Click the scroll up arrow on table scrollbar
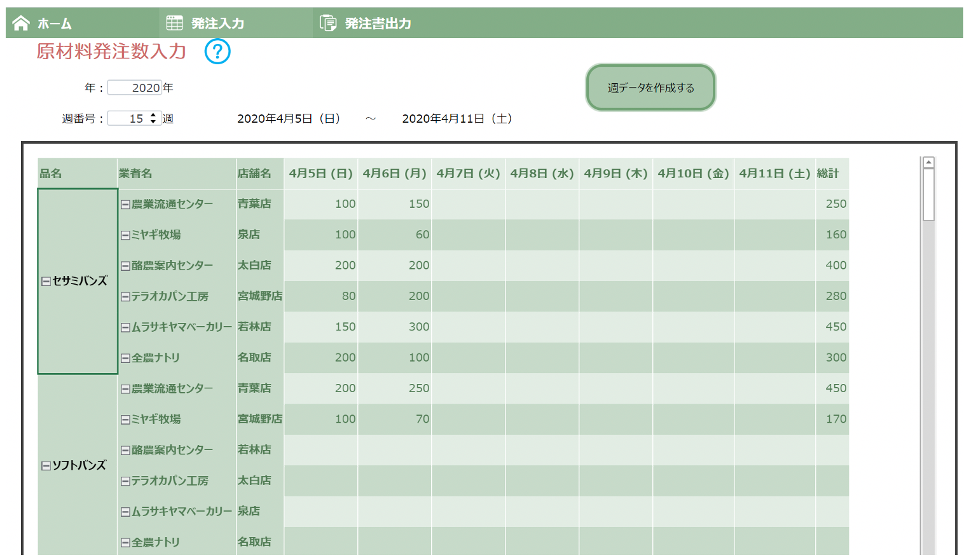The width and height of the screenshot is (969, 560). (928, 163)
